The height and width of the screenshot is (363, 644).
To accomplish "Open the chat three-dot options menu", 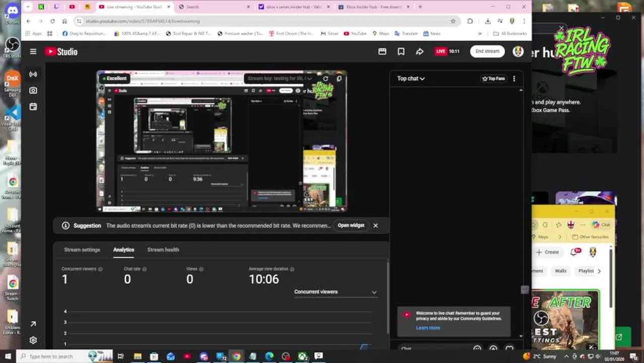I will point(514,79).
